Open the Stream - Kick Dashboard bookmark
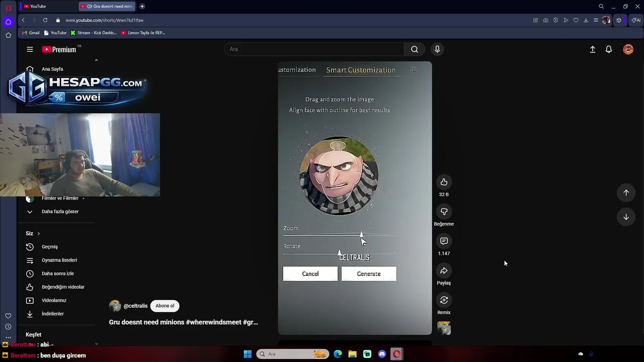Screen dimensions: 644x362 (x=94, y=33)
